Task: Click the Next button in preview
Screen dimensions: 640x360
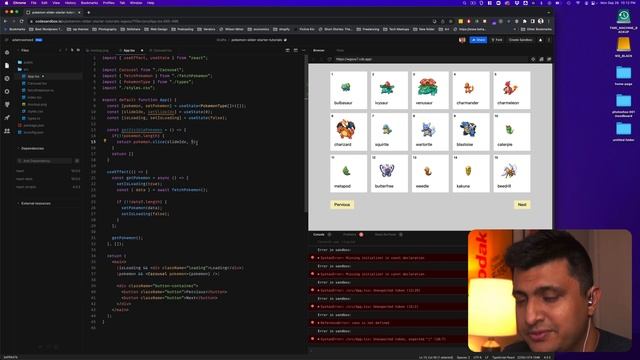Action: (x=522, y=204)
